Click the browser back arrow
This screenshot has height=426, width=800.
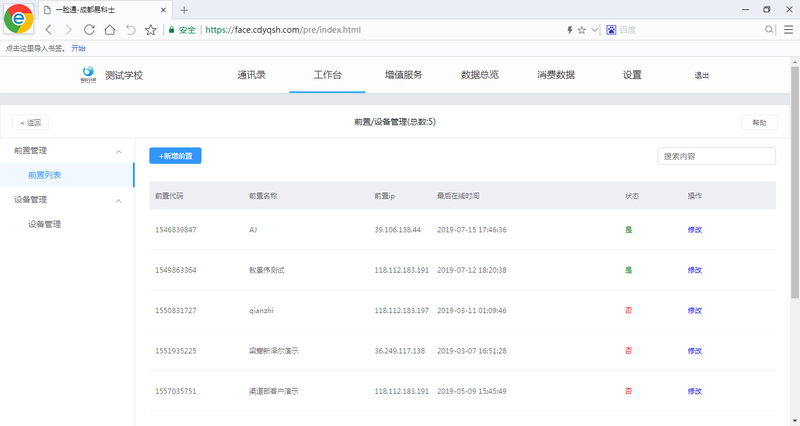point(49,30)
